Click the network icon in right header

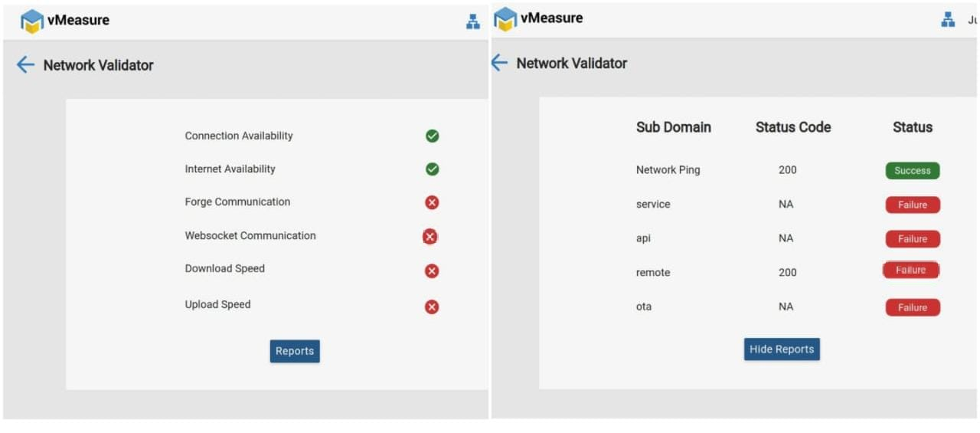[948, 20]
